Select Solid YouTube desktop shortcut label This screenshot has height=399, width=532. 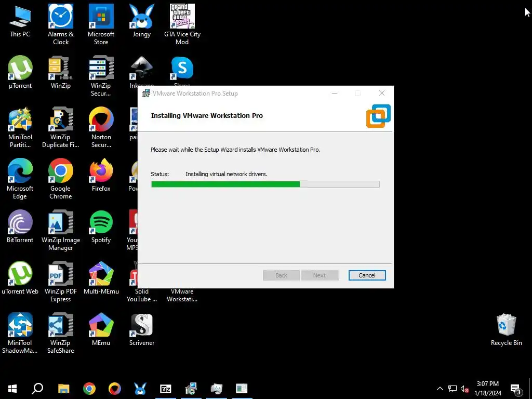pyautogui.click(x=141, y=295)
